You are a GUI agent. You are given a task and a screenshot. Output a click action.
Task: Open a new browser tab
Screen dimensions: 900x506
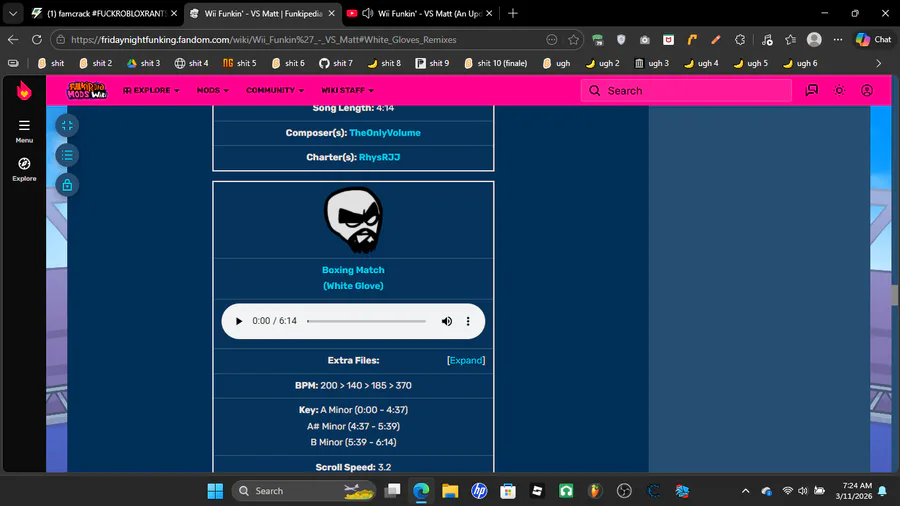coord(513,13)
